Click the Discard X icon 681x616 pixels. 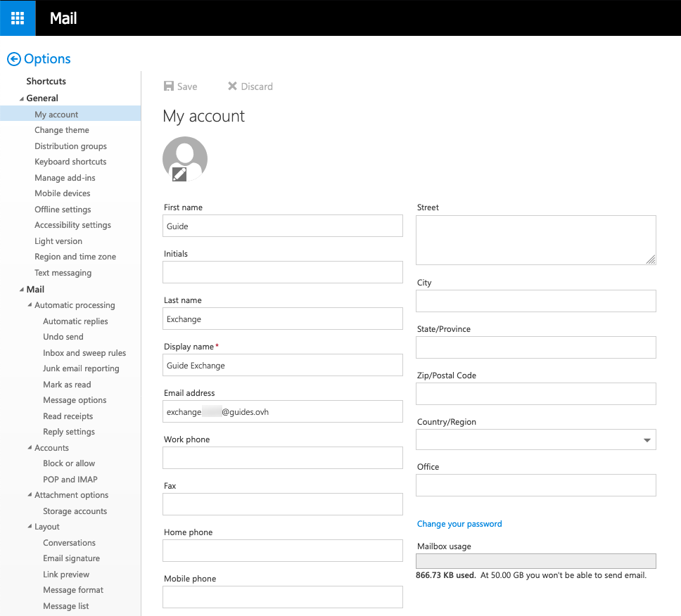coord(232,86)
